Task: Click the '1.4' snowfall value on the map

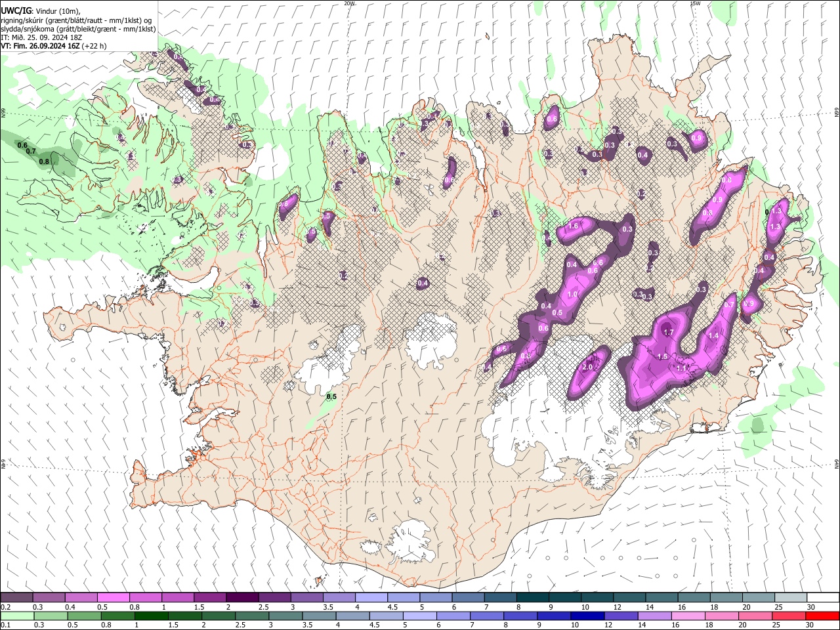Action: click(713, 335)
